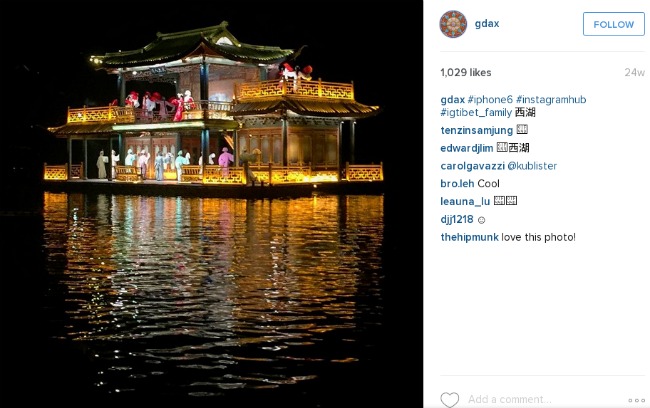Open the edwardjlim commenter profile

click(467, 148)
